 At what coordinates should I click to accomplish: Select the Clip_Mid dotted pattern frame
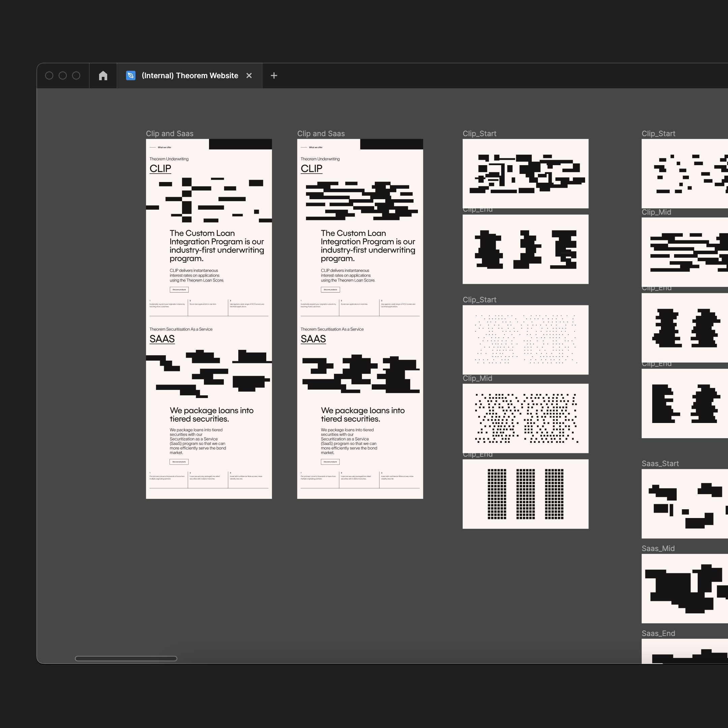525,418
